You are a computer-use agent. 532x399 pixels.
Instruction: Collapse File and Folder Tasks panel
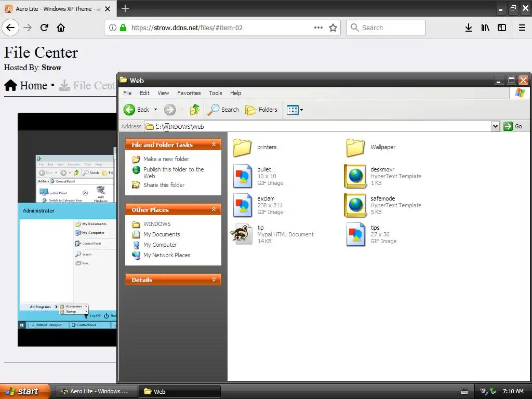214,144
